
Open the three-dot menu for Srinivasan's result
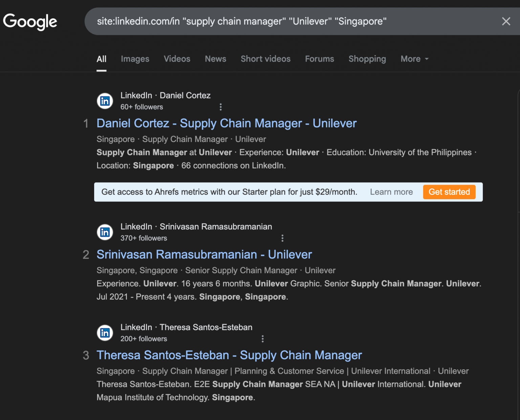tap(282, 238)
